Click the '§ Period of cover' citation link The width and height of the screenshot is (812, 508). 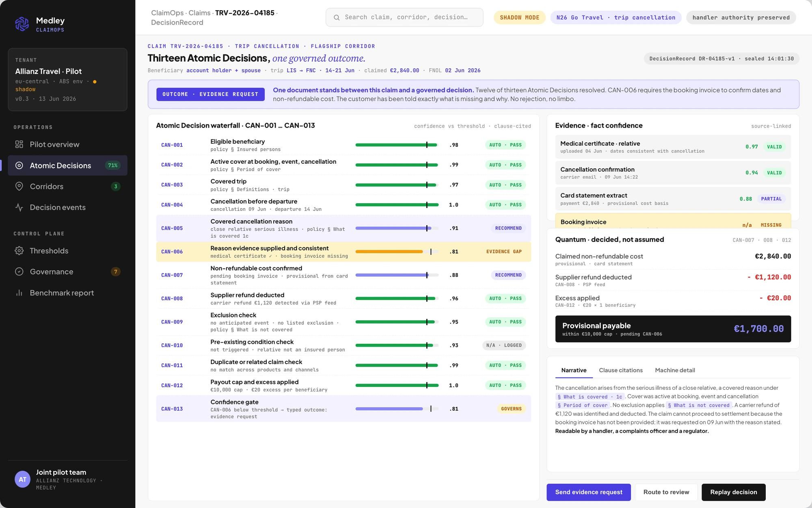(x=583, y=405)
